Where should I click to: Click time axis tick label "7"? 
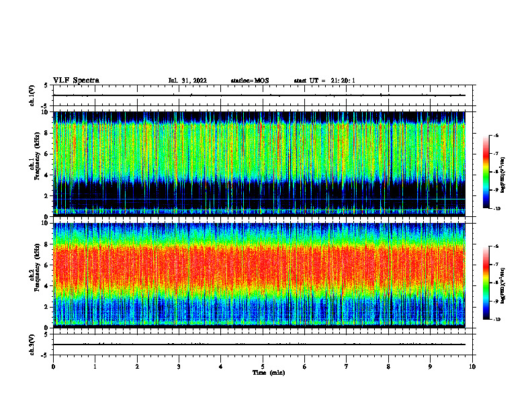point(347,367)
